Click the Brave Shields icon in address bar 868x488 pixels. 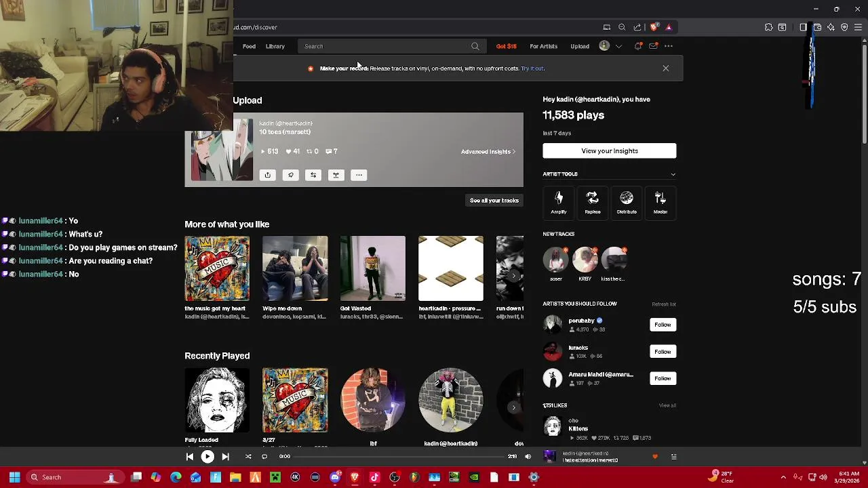click(x=654, y=27)
